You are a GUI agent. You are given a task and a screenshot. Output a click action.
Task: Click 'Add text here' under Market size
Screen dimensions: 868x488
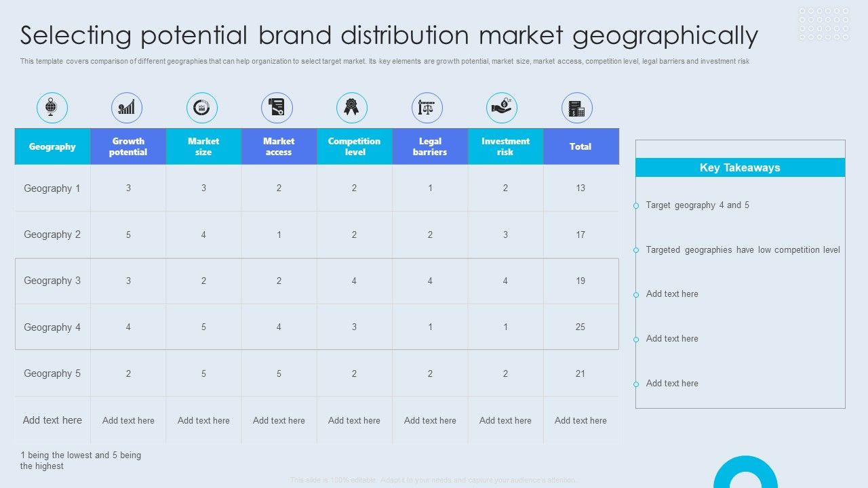(x=203, y=420)
